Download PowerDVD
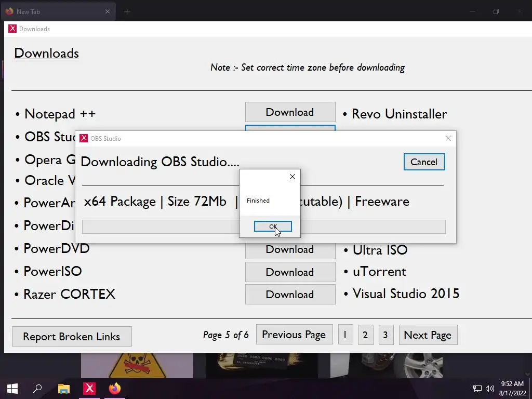 pyautogui.click(x=290, y=250)
